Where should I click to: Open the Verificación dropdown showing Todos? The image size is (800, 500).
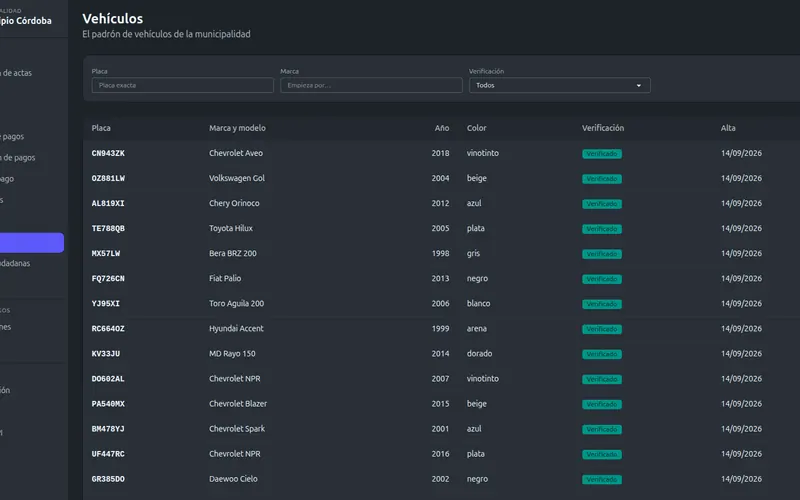point(560,85)
